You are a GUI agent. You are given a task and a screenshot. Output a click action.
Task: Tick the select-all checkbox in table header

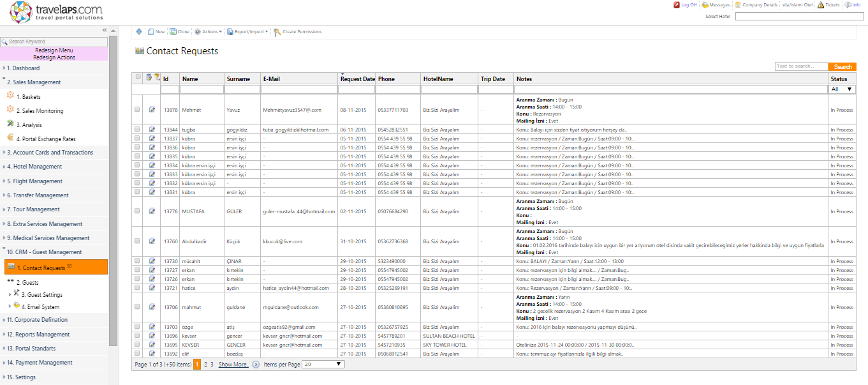(137, 77)
